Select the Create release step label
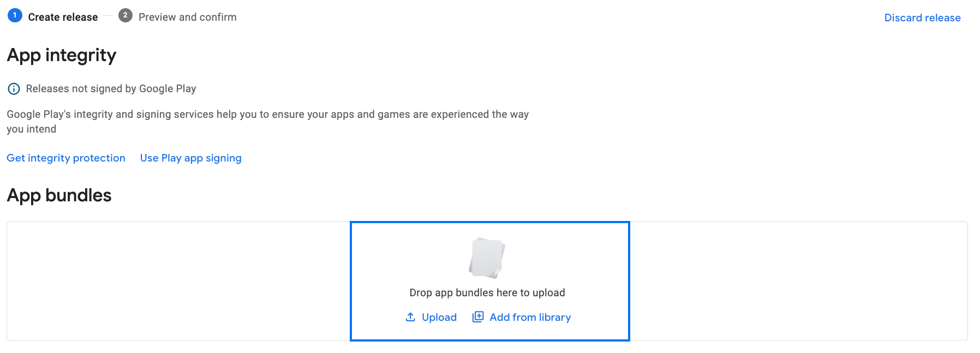The width and height of the screenshot is (980, 353). (63, 17)
